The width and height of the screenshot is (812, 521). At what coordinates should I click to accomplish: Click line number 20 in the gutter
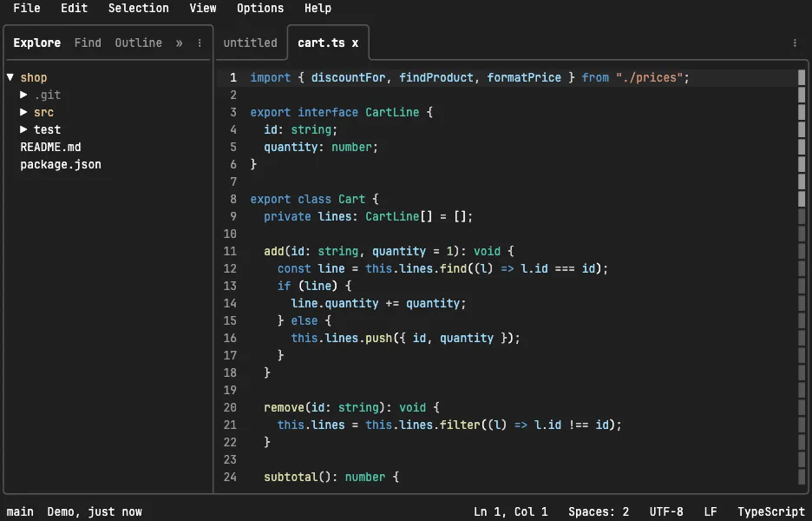tap(230, 407)
